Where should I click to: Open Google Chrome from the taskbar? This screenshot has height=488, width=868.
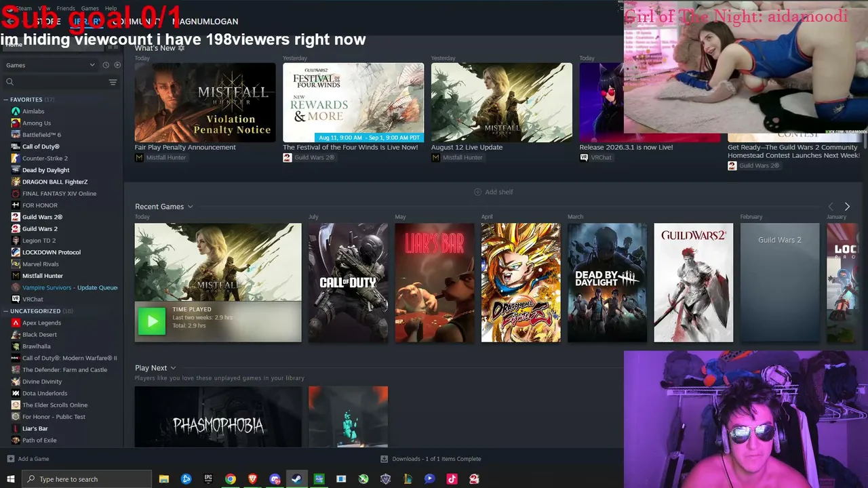(231, 479)
